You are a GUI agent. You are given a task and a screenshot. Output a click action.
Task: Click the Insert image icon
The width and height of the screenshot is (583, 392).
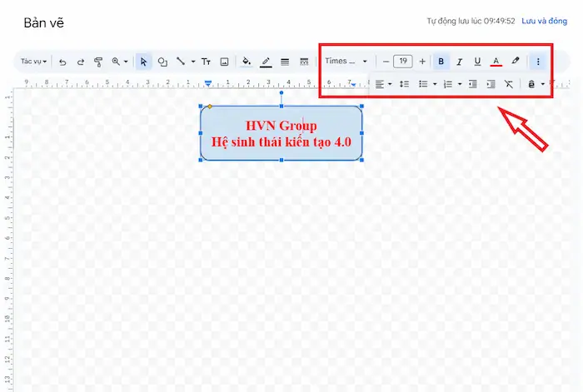click(x=224, y=62)
